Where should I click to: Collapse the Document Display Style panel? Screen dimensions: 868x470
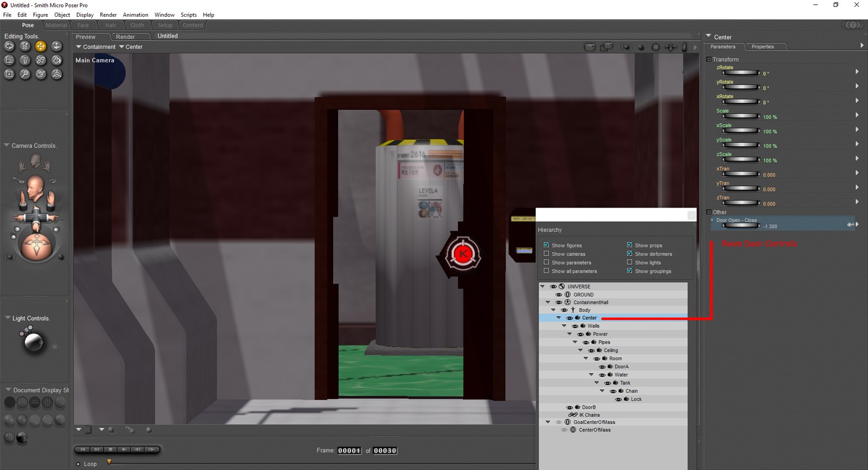click(8, 390)
